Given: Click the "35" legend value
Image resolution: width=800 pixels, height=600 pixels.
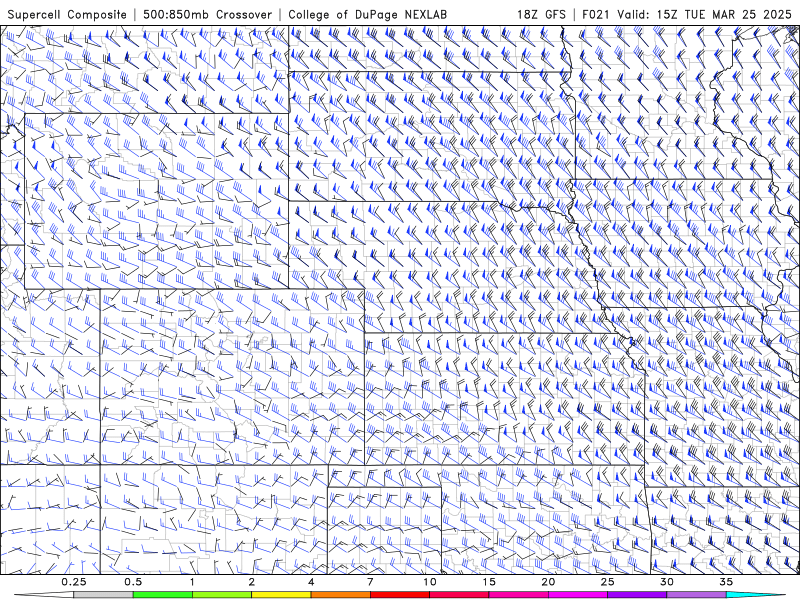Looking at the screenshot, I should click(x=726, y=582).
